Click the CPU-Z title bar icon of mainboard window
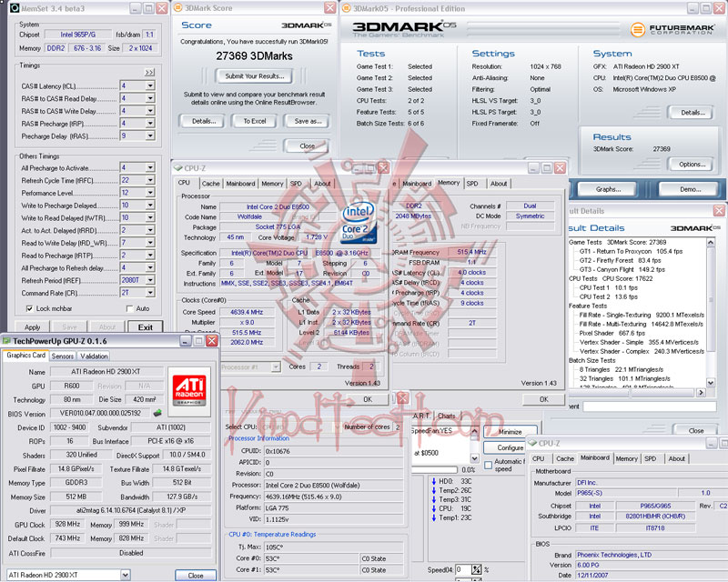728x582 pixels. click(532, 443)
